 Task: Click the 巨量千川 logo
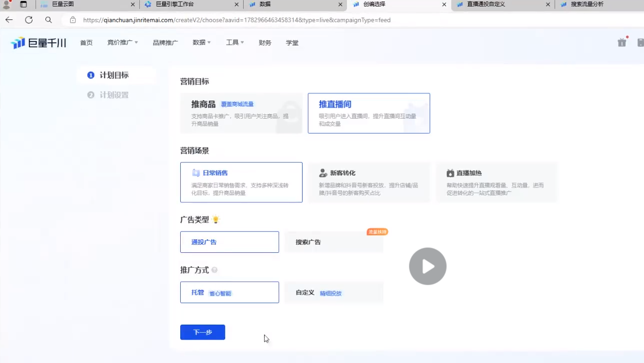point(38,43)
